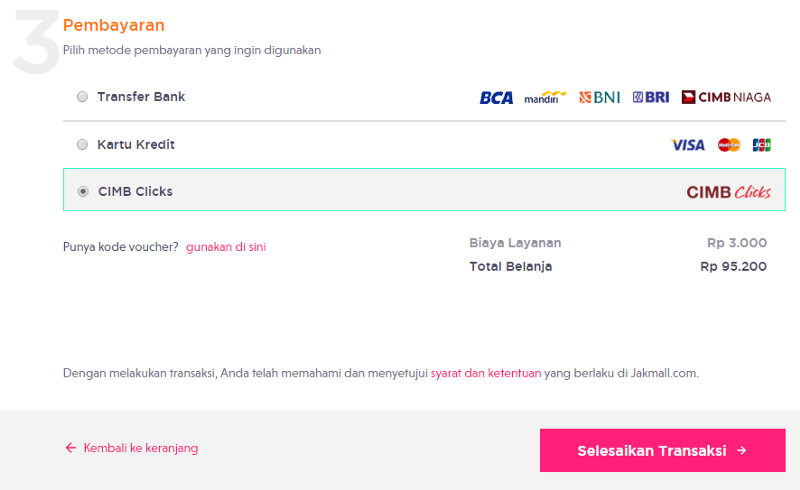Click the BRI bank logo
The width and height of the screenshot is (800, 490).
tap(651, 97)
